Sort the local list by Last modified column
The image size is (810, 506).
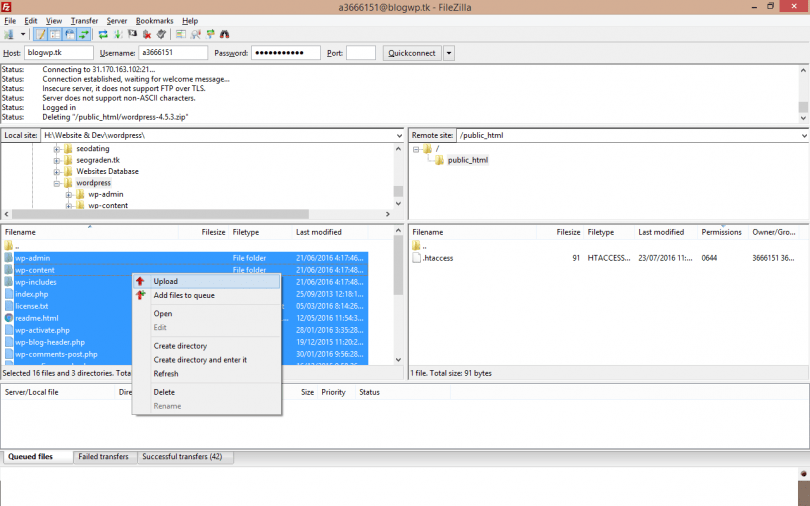330,232
